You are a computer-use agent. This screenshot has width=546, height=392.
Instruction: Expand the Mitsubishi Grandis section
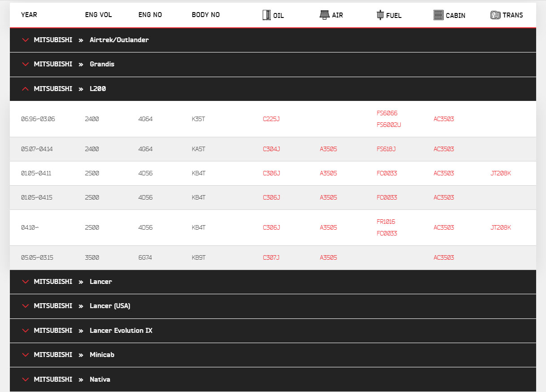[273, 64]
